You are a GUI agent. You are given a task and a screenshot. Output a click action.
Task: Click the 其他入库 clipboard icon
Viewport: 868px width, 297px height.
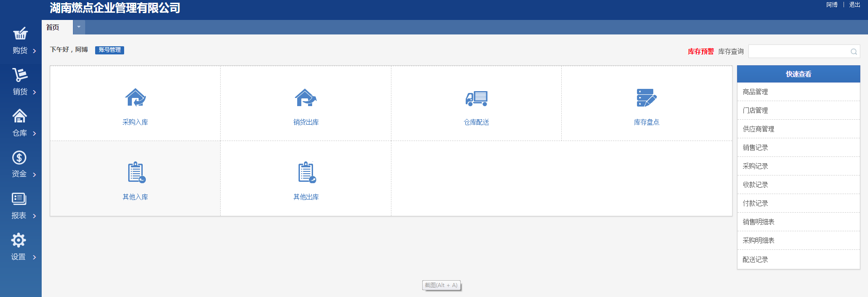(x=136, y=172)
